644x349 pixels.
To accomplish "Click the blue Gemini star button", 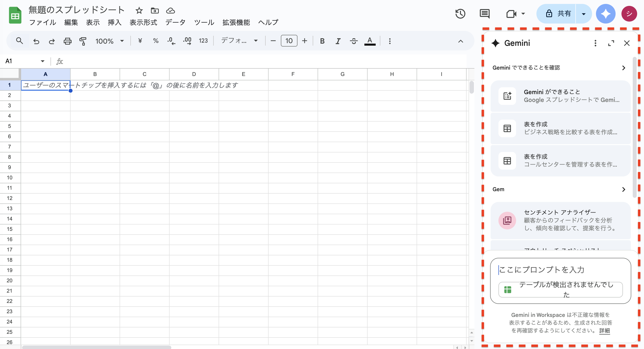I will pos(606,14).
